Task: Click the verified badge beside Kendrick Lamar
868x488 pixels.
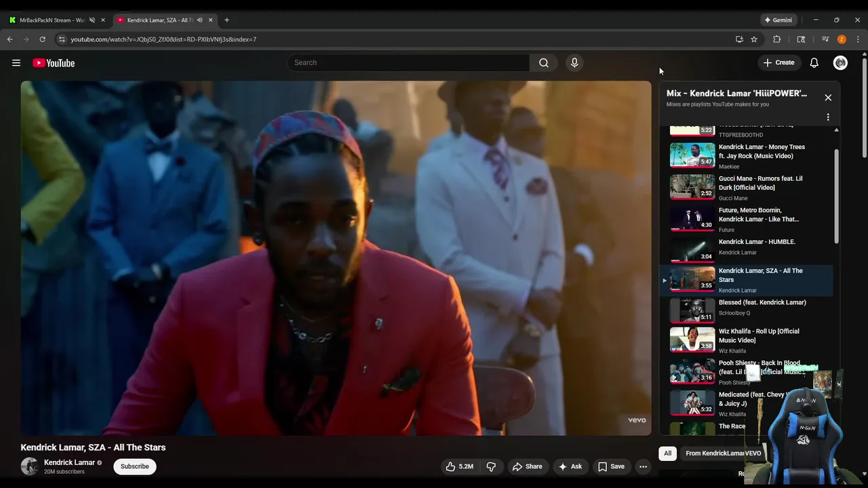Action: 100,463
